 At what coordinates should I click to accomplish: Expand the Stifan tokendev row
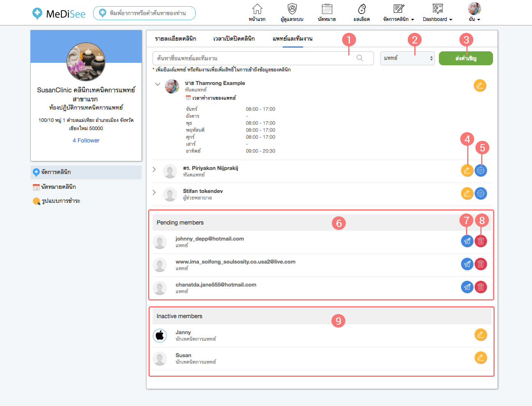coord(154,192)
